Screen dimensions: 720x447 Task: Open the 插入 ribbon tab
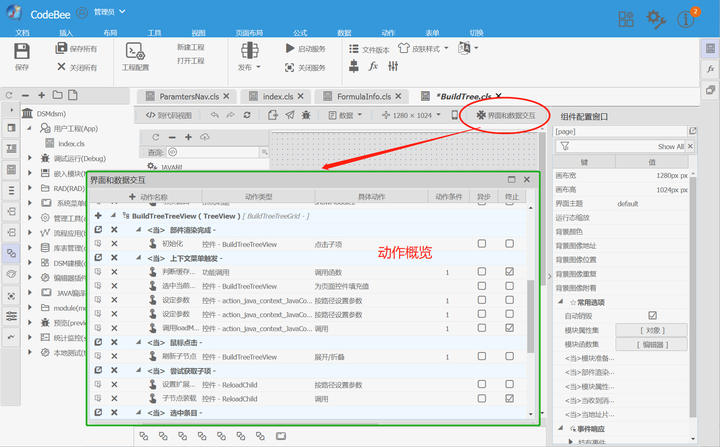(x=66, y=33)
